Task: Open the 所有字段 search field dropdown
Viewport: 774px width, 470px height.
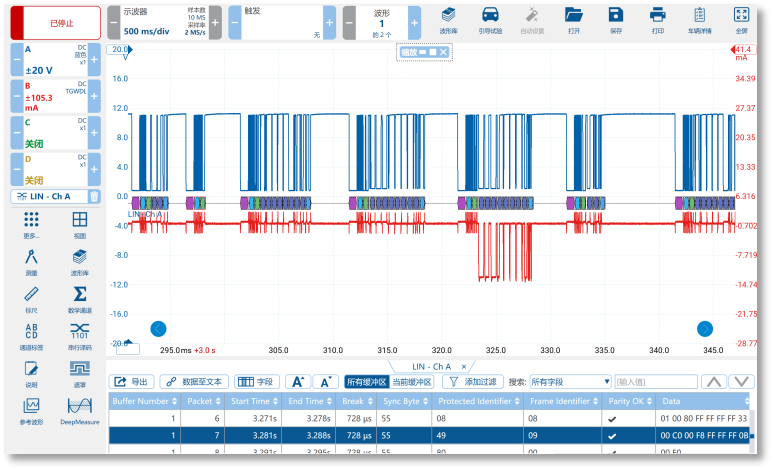Action: click(570, 382)
